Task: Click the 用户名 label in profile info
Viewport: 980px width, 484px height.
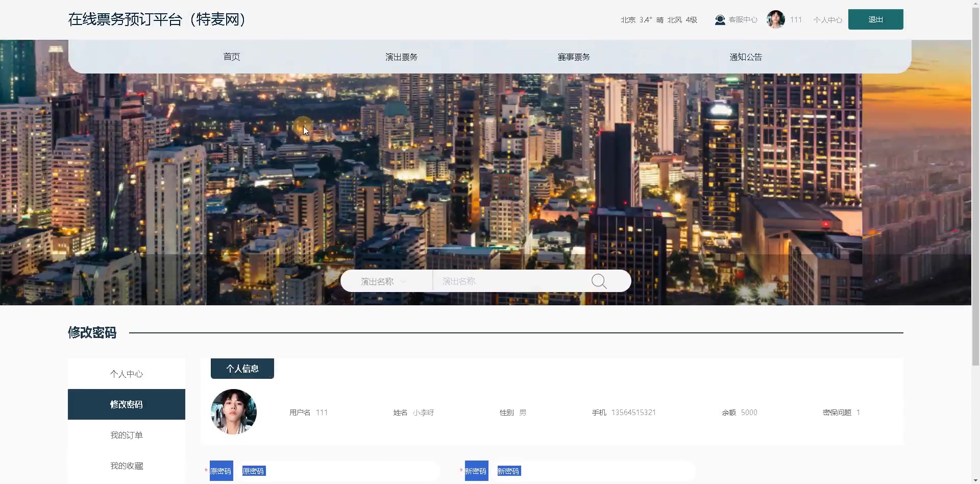Action: coord(300,413)
